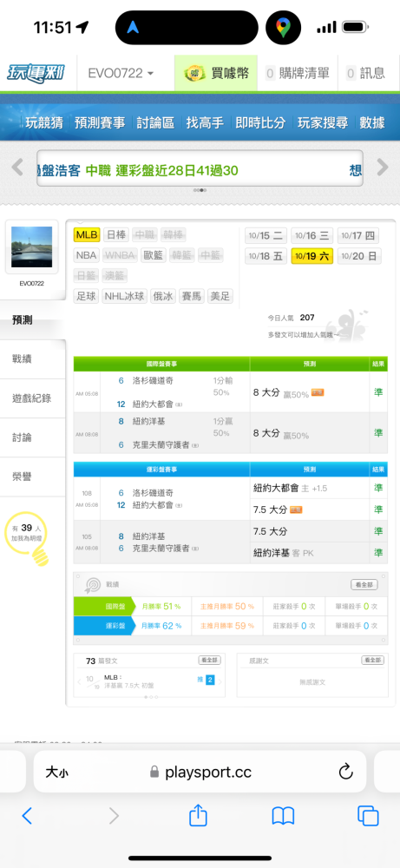This screenshot has width=400, height=868.
Task: Click 洛杉磯道奇 in the 國際盤賽事 table
Action: click(154, 381)
